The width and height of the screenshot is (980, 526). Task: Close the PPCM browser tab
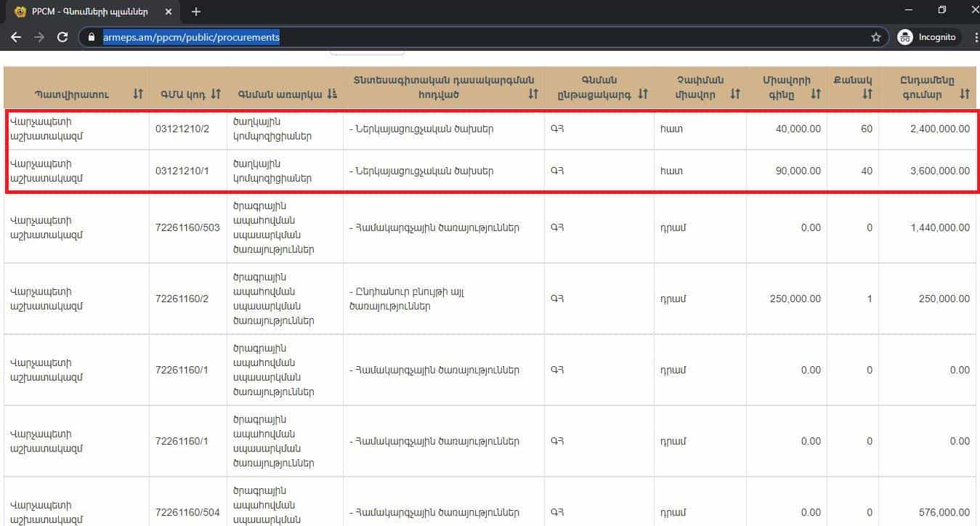coord(169,12)
